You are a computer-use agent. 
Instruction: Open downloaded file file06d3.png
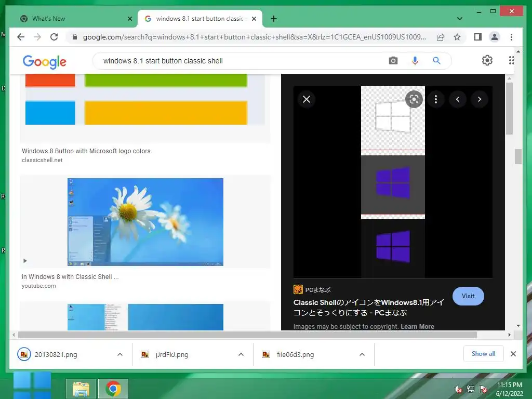click(x=295, y=354)
